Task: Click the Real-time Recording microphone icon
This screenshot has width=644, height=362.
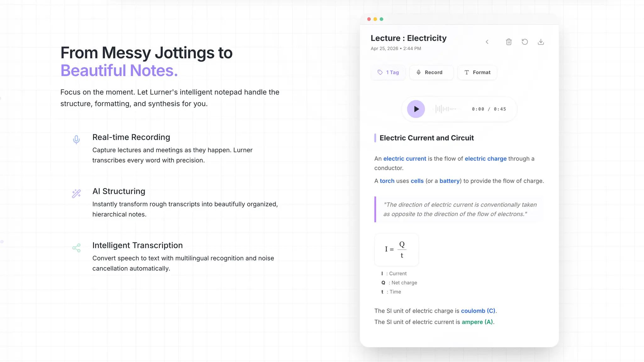Action: [76, 140]
